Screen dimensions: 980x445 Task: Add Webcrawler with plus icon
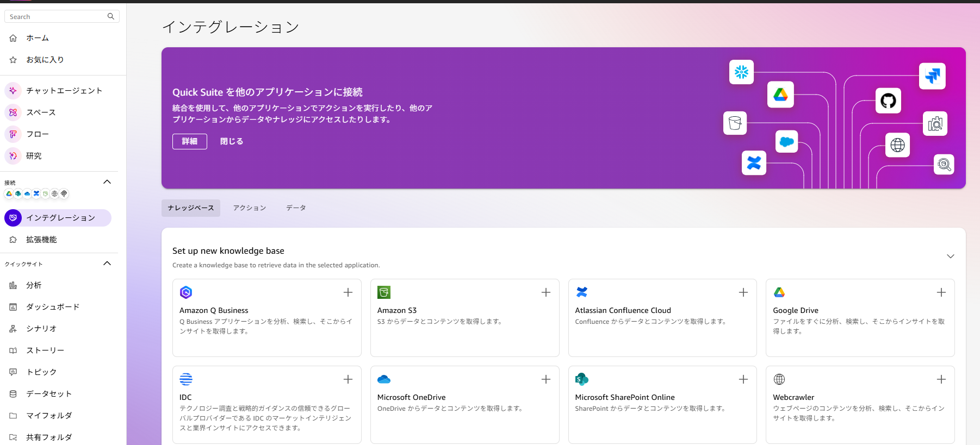coord(941,379)
